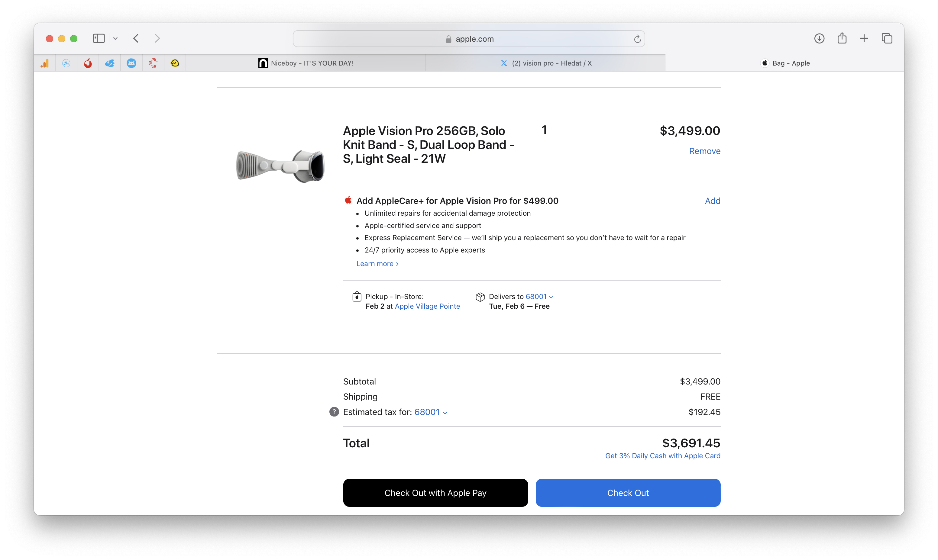Open the red gamepad-shaped bookmark icon
This screenshot has height=560, width=938.
pyautogui.click(x=153, y=63)
